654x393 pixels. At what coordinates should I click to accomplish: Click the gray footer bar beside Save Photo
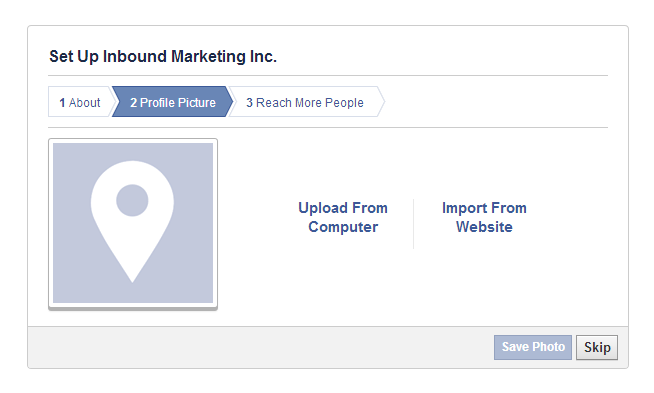click(x=261, y=347)
